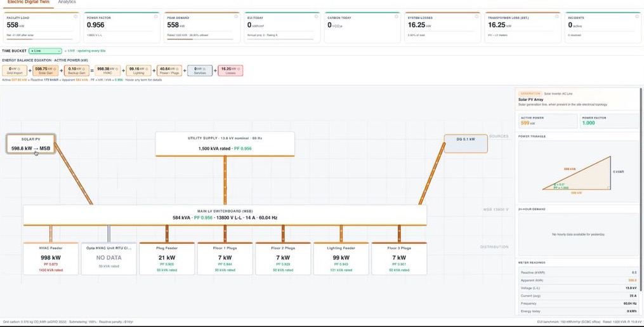Open info icon on Incidents card
Screen dimensions: 644x327
tap(637, 17)
